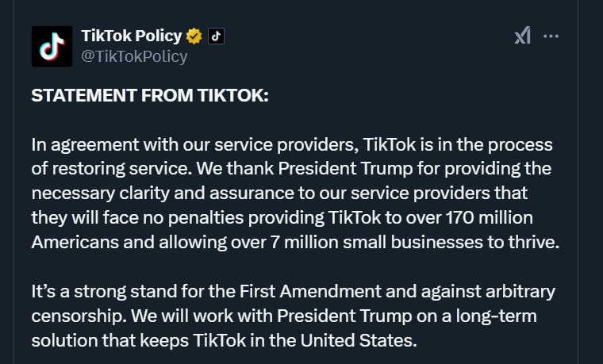Click 'against arbitrary' in the second paragraph

(x=488, y=292)
